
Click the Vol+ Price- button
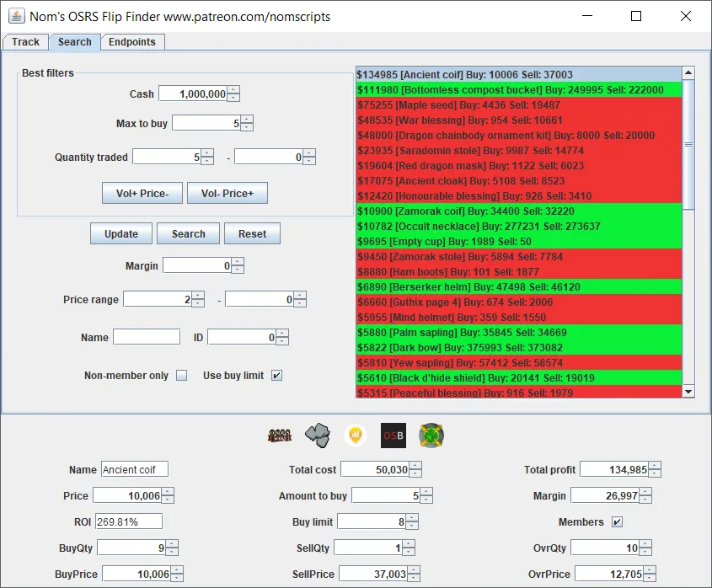pyautogui.click(x=142, y=194)
